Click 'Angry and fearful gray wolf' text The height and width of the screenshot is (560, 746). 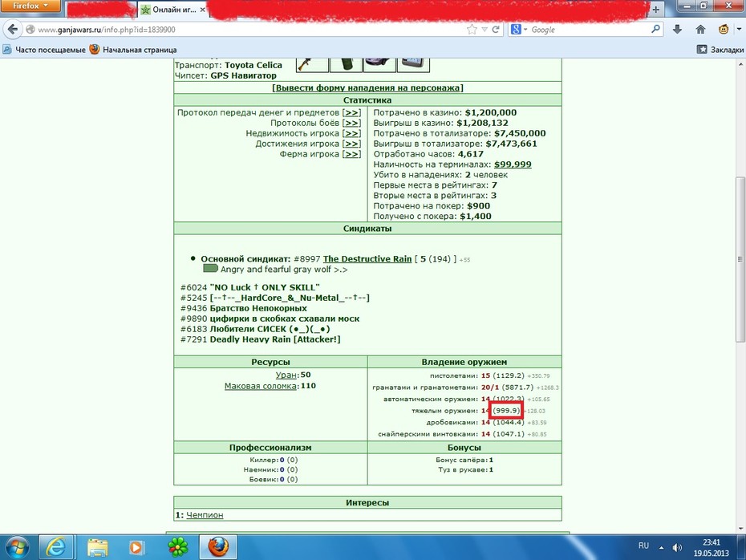(x=276, y=270)
